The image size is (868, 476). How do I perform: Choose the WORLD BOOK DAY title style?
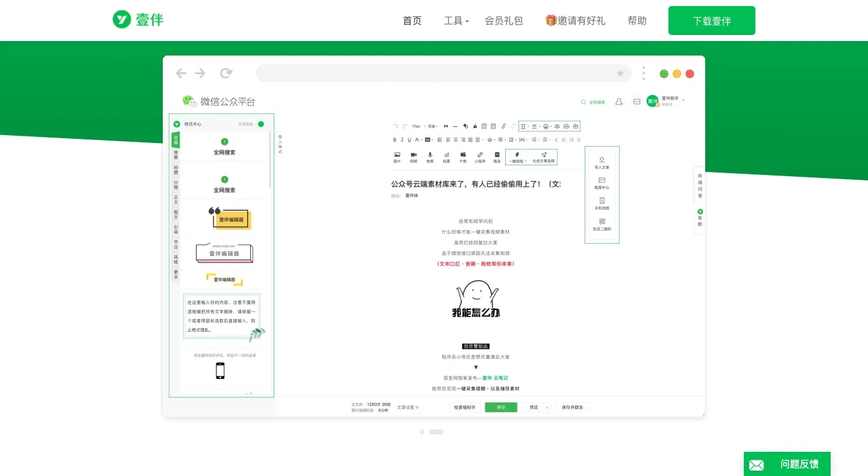point(224,253)
